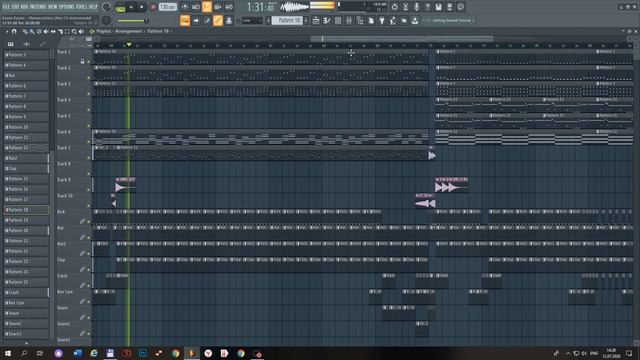Open the EDIT menu
This screenshot has width=640, height=360.
pyautogui.click(x=15, y=7)
